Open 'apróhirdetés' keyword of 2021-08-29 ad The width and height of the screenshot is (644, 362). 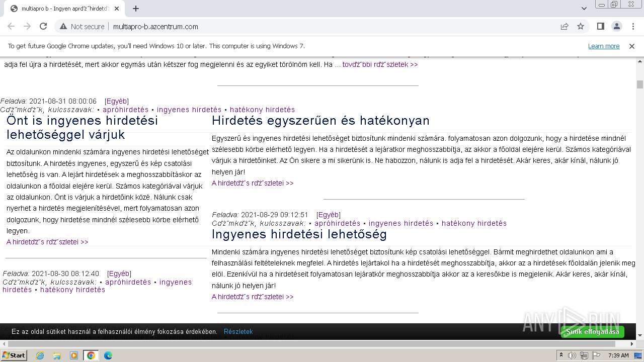pos(338,223)
